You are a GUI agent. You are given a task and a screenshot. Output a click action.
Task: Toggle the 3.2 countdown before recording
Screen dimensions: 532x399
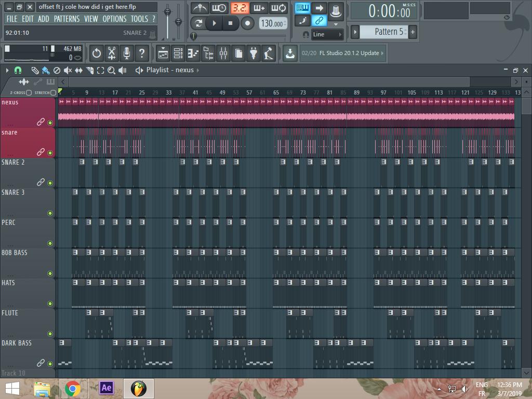point(240,8)
